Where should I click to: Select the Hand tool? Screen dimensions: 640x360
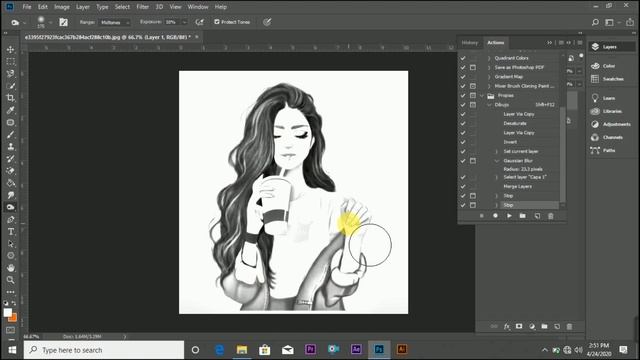coord(11,268)
